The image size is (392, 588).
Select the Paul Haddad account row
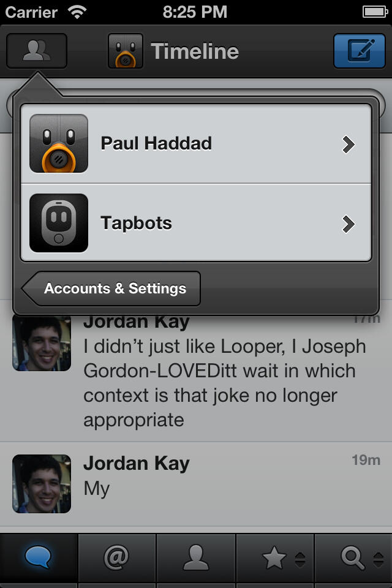[x=196, y=144]
